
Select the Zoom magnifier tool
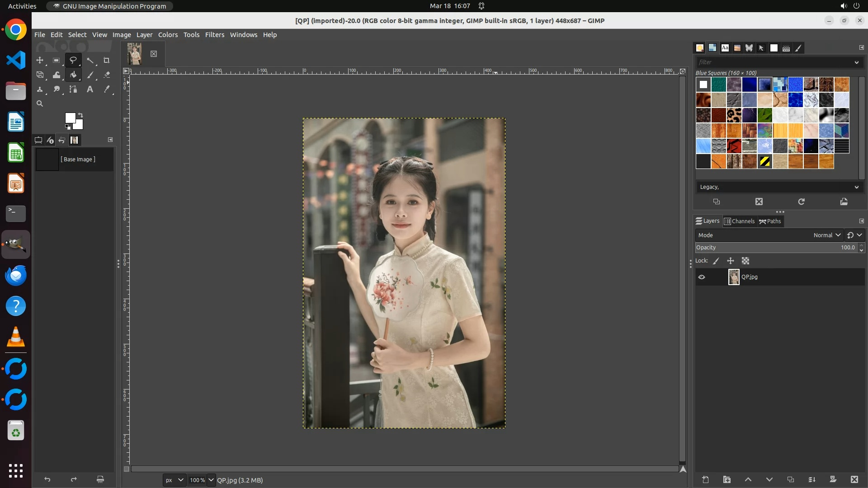coord(40,103)
